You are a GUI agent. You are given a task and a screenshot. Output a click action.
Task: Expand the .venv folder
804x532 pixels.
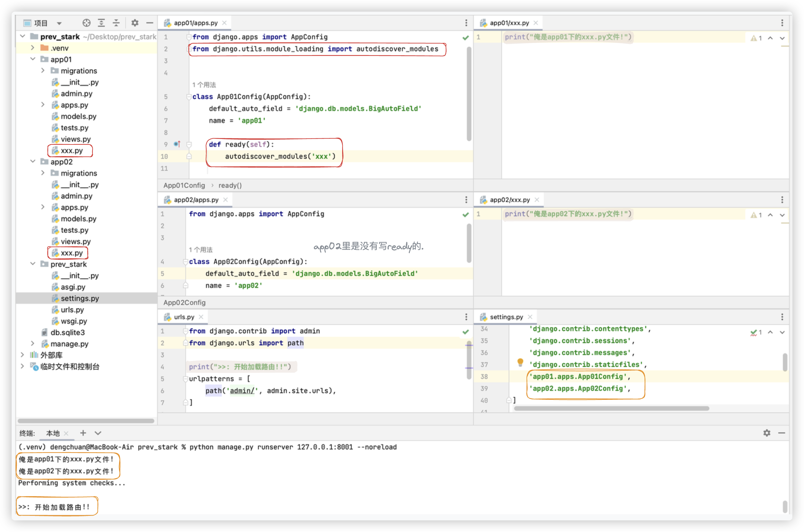33,48
